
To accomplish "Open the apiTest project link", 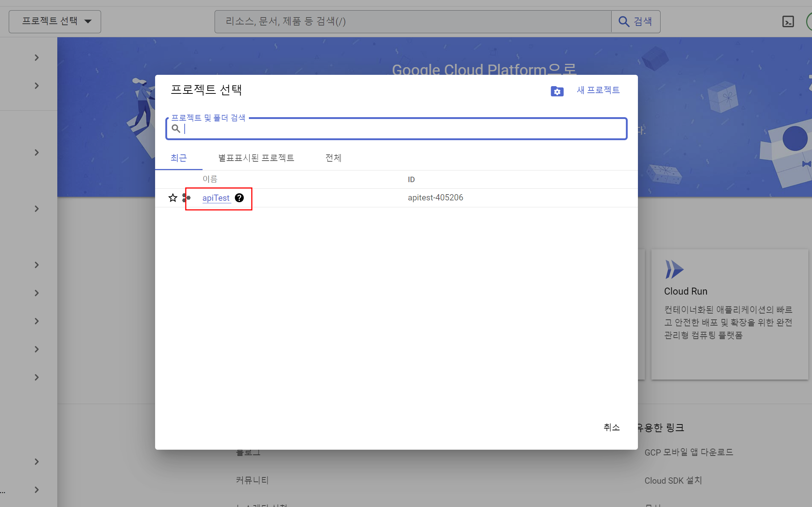I will (x=216, y=198).
